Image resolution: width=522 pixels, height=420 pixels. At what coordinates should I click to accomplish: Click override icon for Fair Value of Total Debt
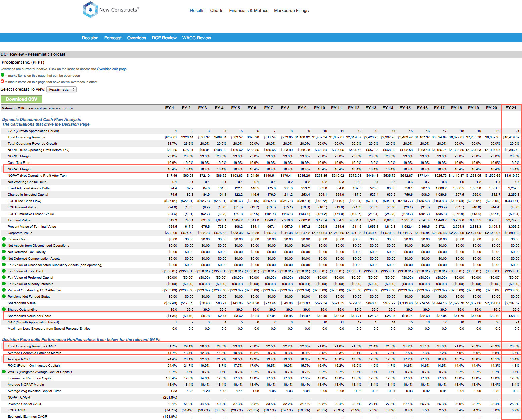tap(4, 271)
